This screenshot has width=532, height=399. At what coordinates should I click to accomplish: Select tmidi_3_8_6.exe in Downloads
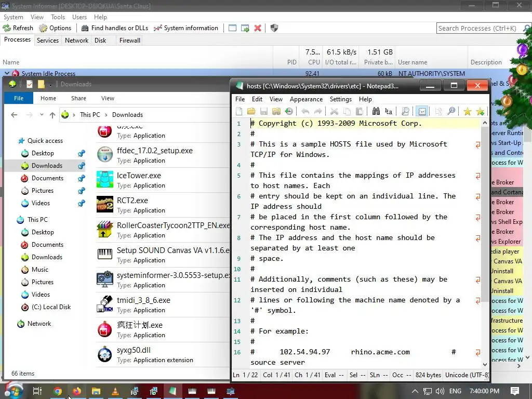tap(163, 304)
